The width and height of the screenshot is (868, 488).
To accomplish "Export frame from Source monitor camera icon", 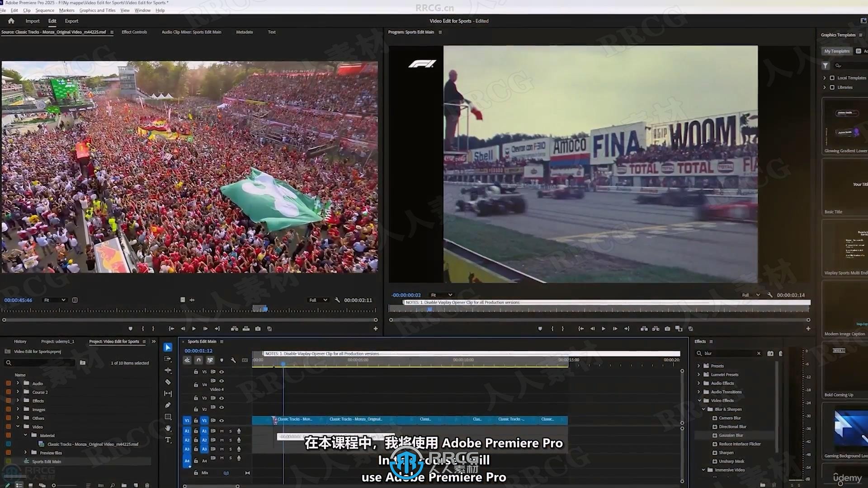I will 258,328.
